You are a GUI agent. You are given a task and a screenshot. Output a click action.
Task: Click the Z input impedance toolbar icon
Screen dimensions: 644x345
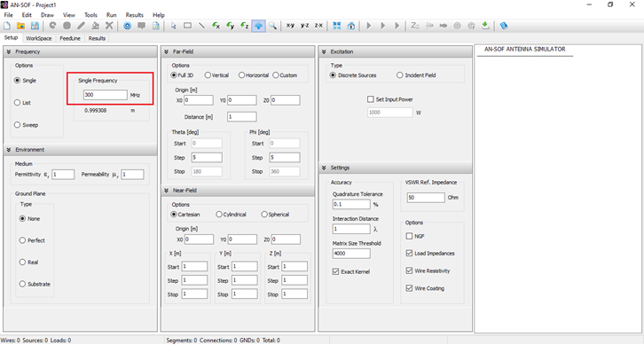click(x=415, y=26)
